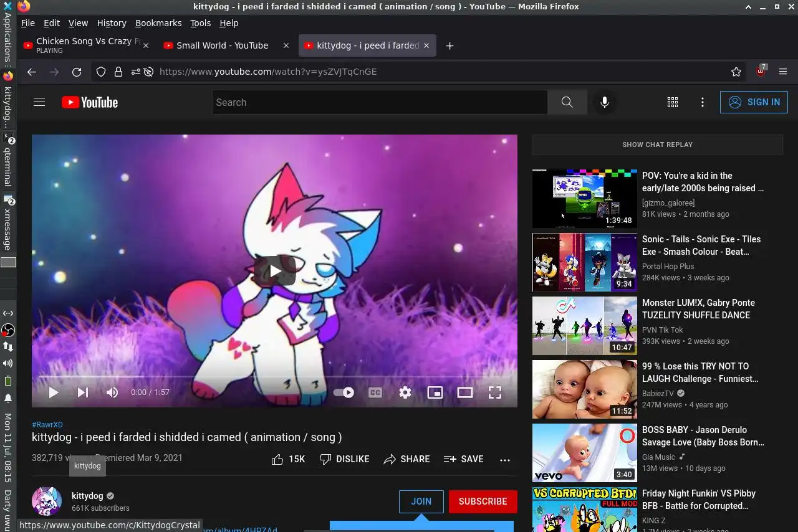Focus the YouTube search field
This screenshot has width=798, height=532.
coord(380,102)
